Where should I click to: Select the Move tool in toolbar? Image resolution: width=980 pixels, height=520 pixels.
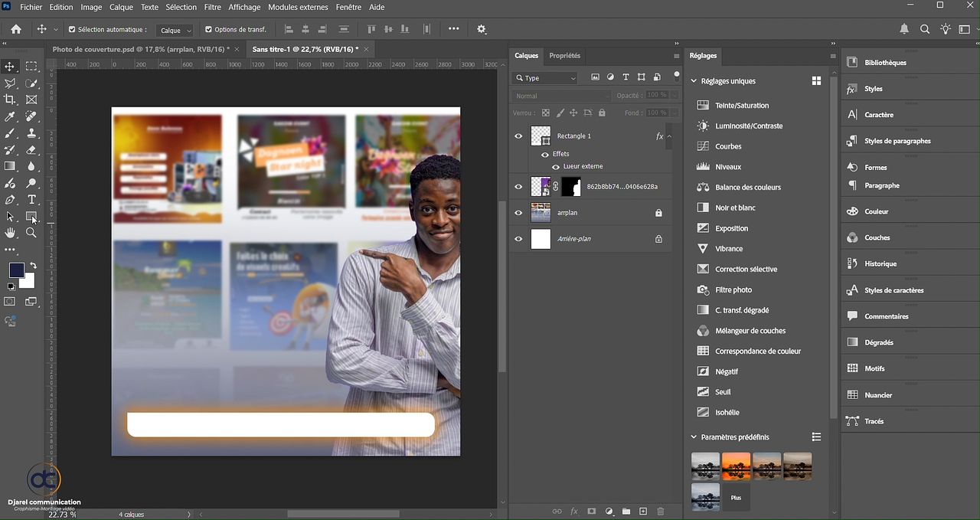(10, 67)
